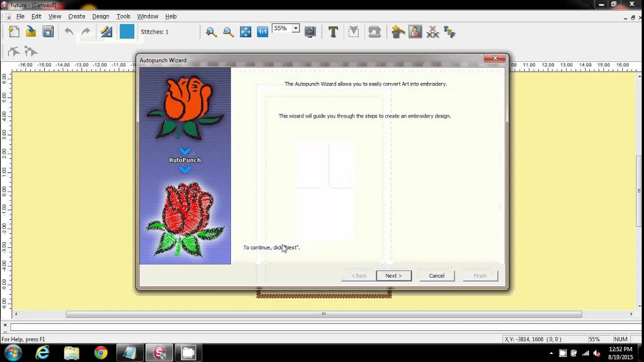
Task: Open File Explorer from the taskbar
Action: (x=71, y=353)
